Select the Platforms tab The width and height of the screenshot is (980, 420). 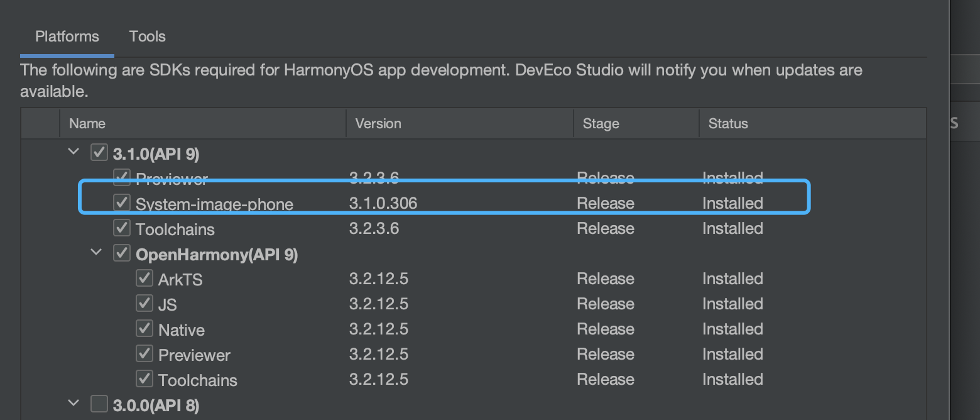(x=67, y=36)
